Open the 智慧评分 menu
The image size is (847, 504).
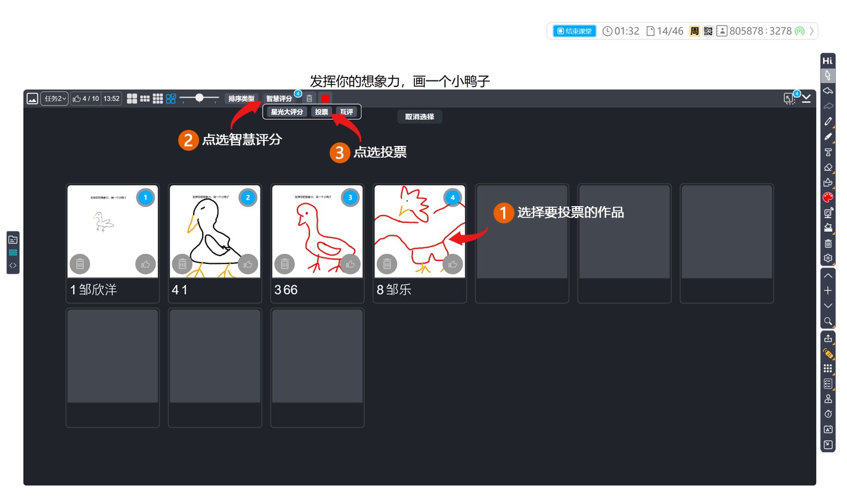coord(279,99)
